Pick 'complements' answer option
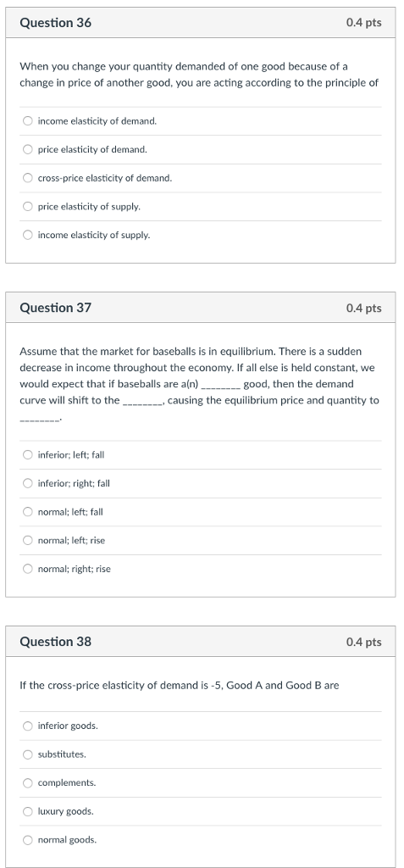404x868 pixels. (28, 782)
